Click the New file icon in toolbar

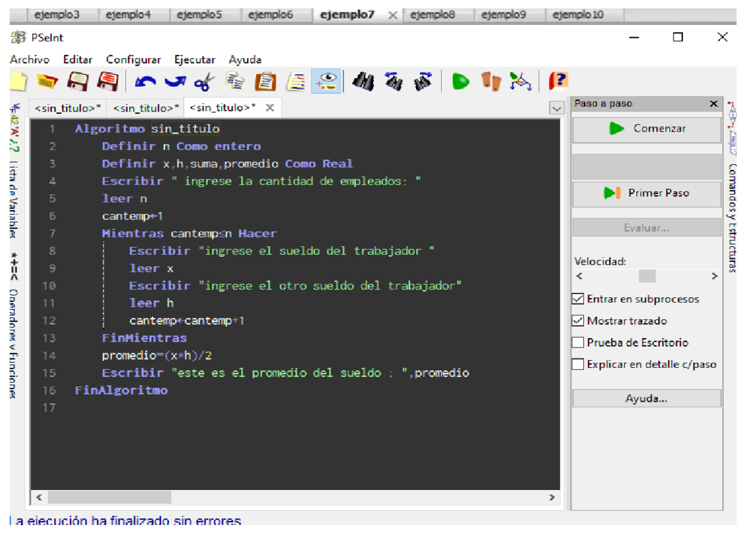19,82
